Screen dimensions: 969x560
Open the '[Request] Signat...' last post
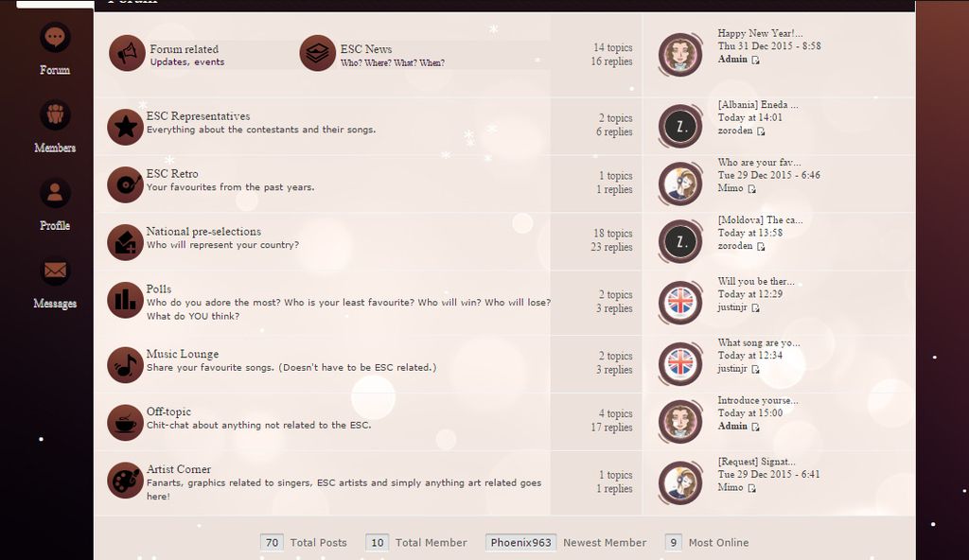click(756, 462)
